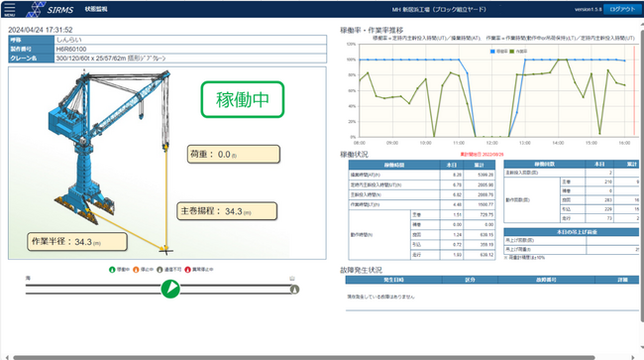This screenshot has width=644, height=360.
Task: Click the green crane position marker on the rail
Action: 170,289
